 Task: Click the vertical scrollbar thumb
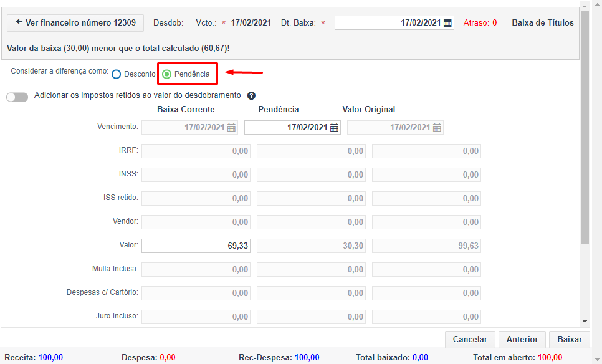(x=585, y=128)
